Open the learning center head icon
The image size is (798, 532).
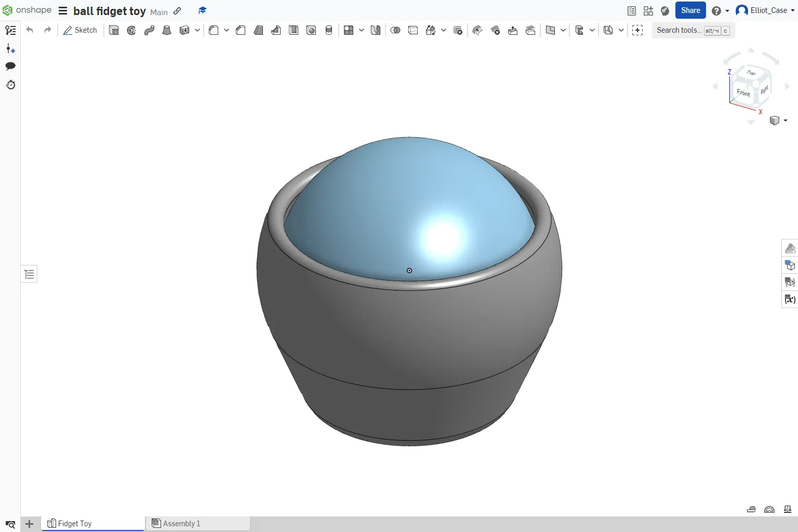pos(665,11)
